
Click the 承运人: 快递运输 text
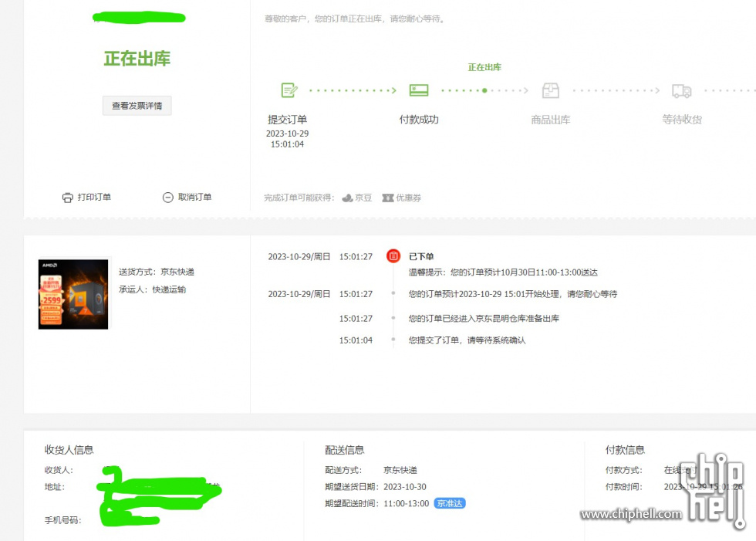pyautogui.click(x=153, y=289)
